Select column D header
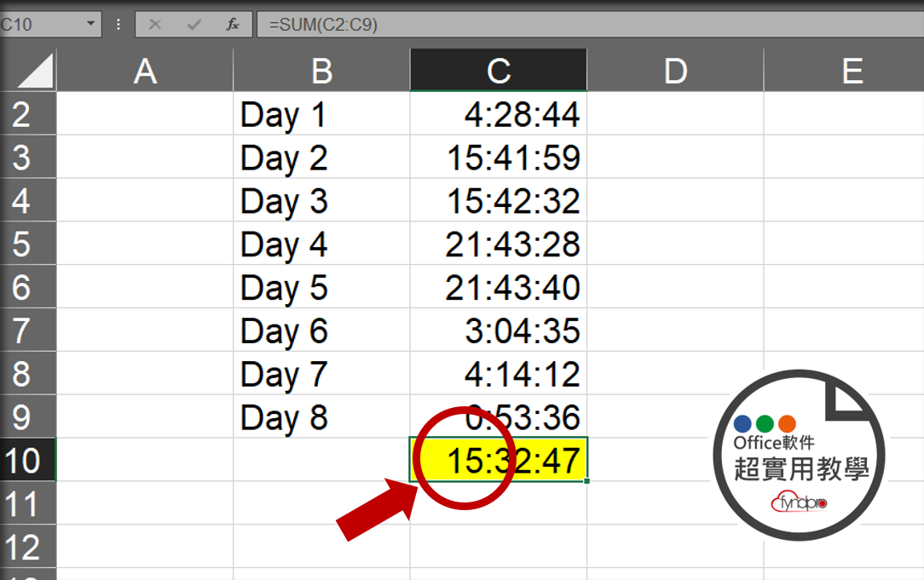The image size is (924, 580). (675, 70)
